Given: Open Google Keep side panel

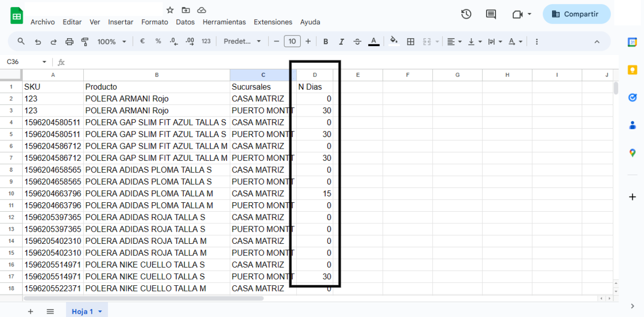Looking at the screenshot, I should click(632, 70).
